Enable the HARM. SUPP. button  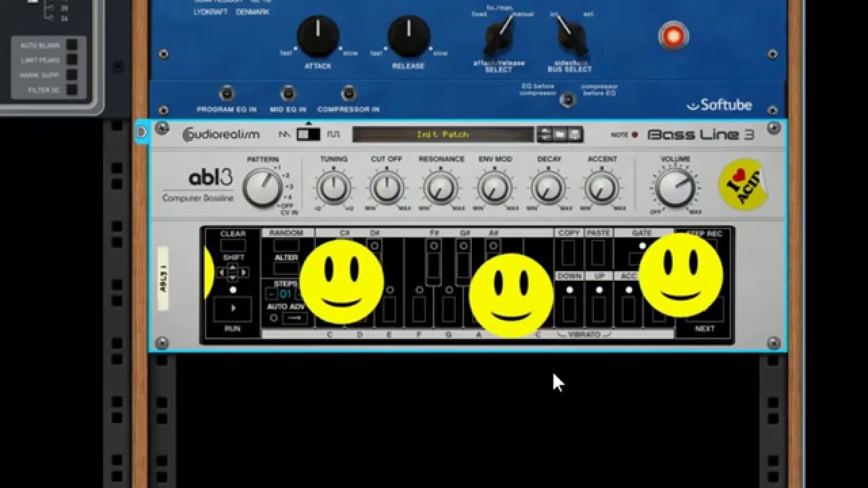point(72,75)
